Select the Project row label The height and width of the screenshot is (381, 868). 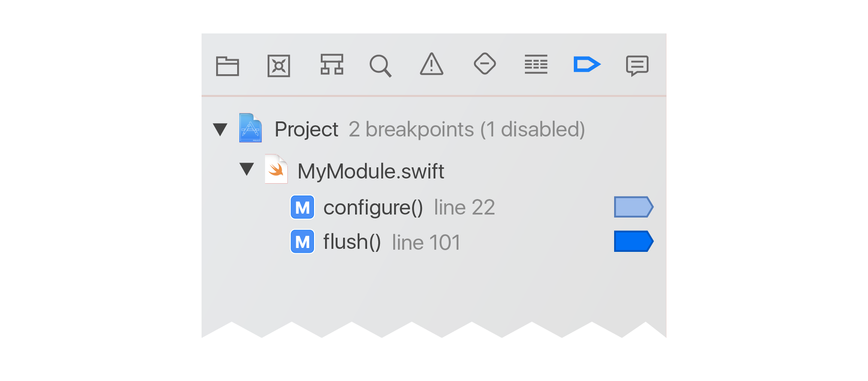[x=306, y=129]
